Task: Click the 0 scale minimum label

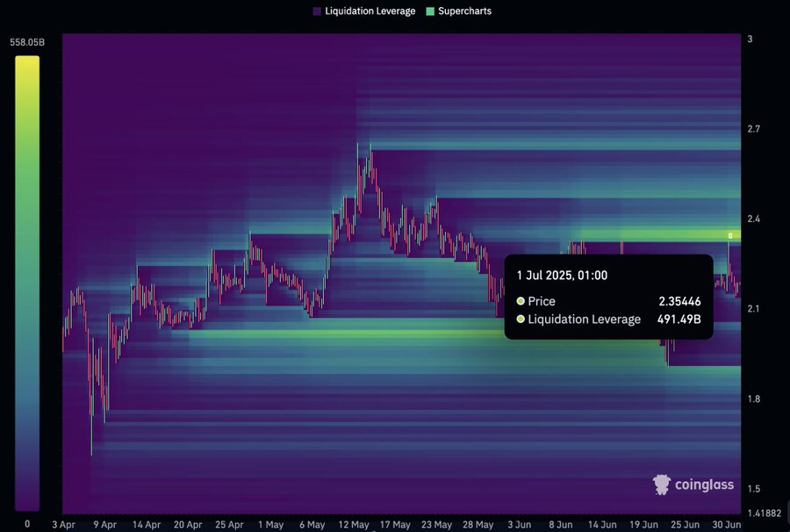Action: coord(27,524)
